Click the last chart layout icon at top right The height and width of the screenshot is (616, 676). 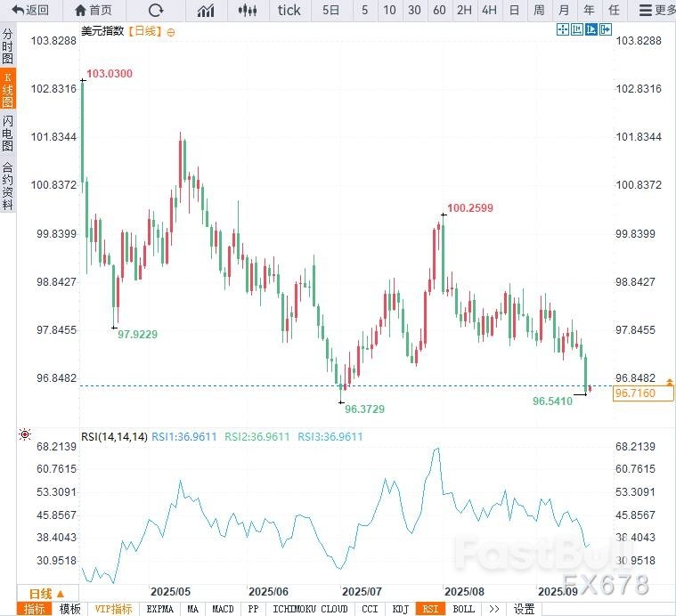click(x=606, y=29)
